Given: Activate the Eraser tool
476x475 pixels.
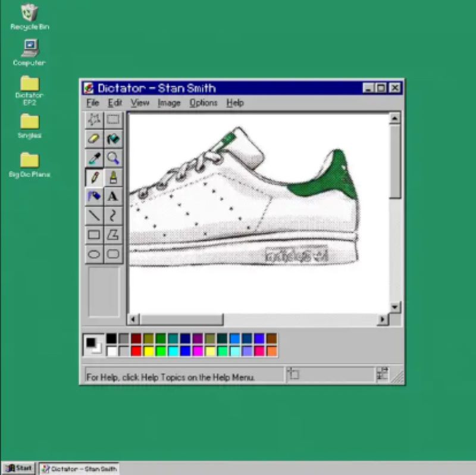Looking at the screenshot, I should [94, 139].
